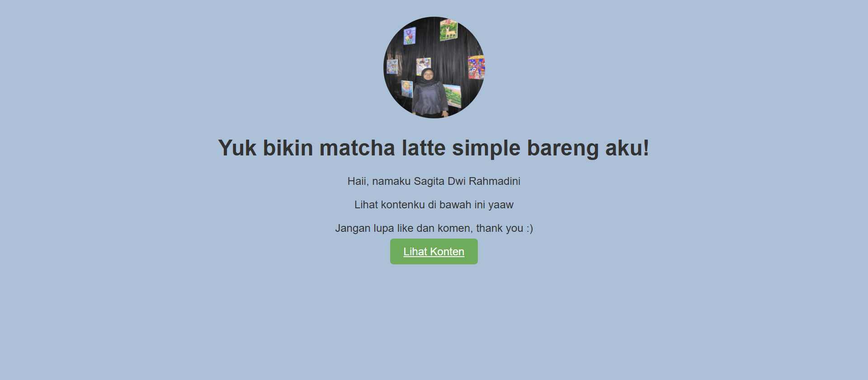
Task: Click the "Haii, namaku Sagita Dwi Rahmadini" line
Action: click(434, 181)
